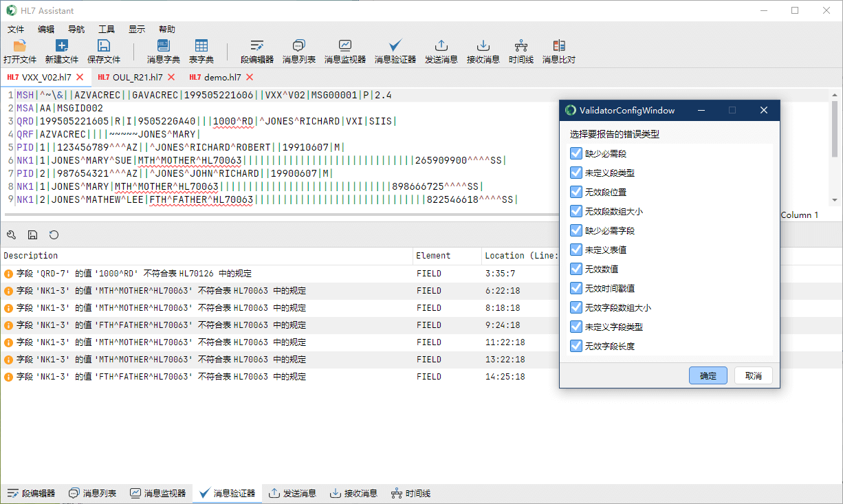
Task: Open the 工具 menu
Action: (x=107, y=30)
